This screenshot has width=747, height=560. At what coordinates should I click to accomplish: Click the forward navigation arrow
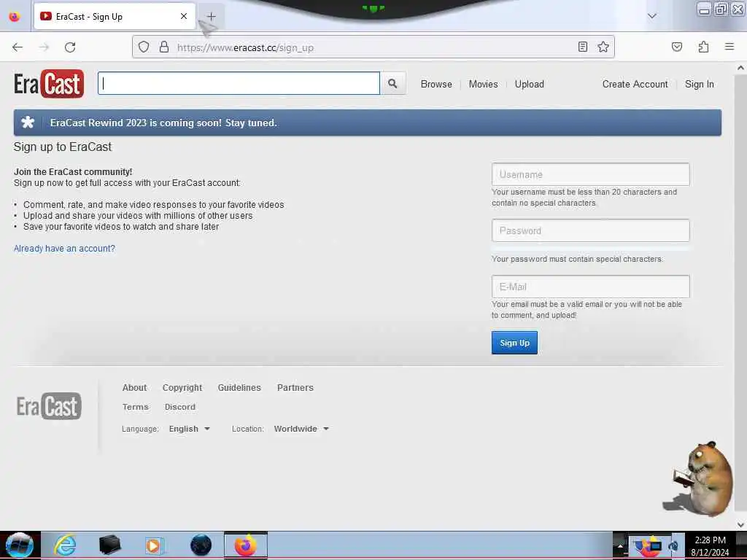coord(44,47)
